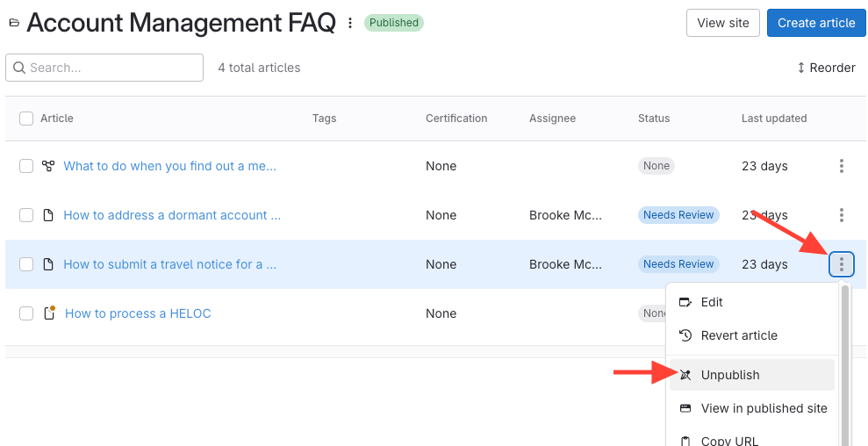This screenshot has height=446, width=868.
Task: Click the folder icon beside Account Management FAQ
Action: (x=13, y=23)
